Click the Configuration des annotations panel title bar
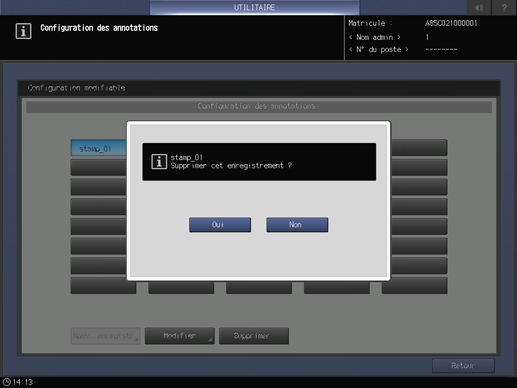Screen dimensions: 517x388 pos(259,106)
